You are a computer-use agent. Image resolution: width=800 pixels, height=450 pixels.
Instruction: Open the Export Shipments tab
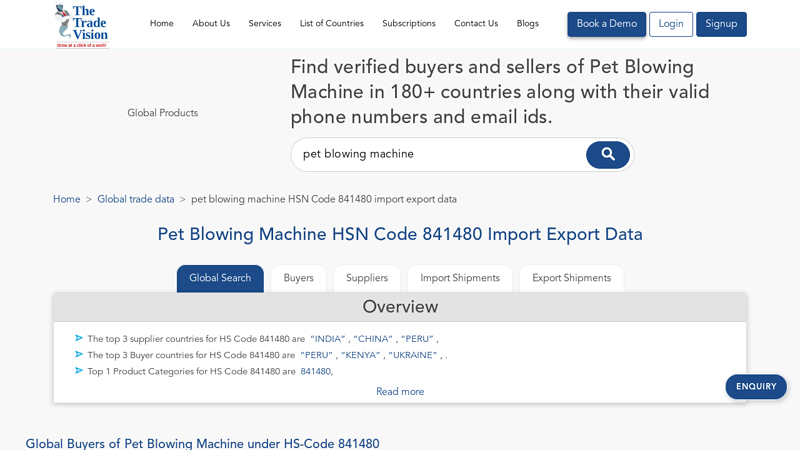(571, 279)
